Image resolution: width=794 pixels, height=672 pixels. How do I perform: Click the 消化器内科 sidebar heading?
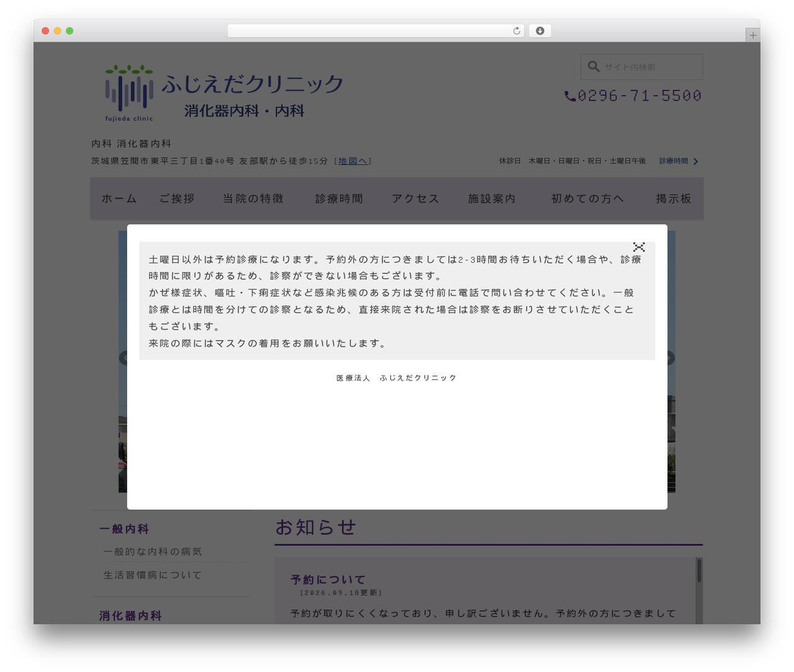pyautogui.click(x=130, y=616)
